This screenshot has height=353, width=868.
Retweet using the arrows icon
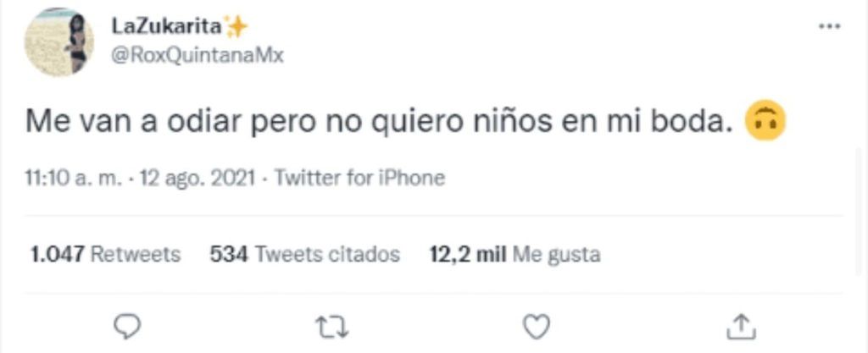click(x=331, y=328)
